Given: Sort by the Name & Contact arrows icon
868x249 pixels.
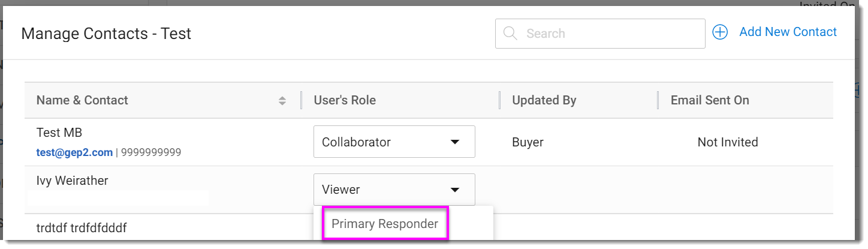Looking at the screenshot, I should (x=282, y=101).
